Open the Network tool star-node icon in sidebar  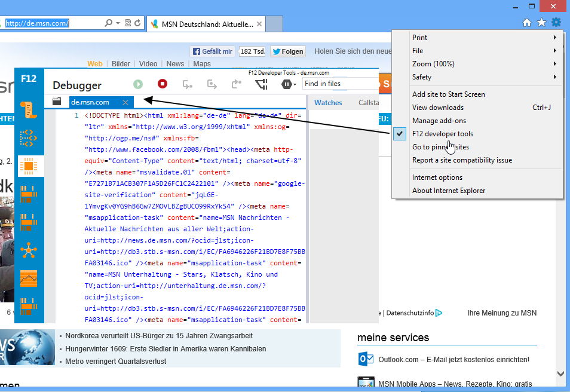29,250
